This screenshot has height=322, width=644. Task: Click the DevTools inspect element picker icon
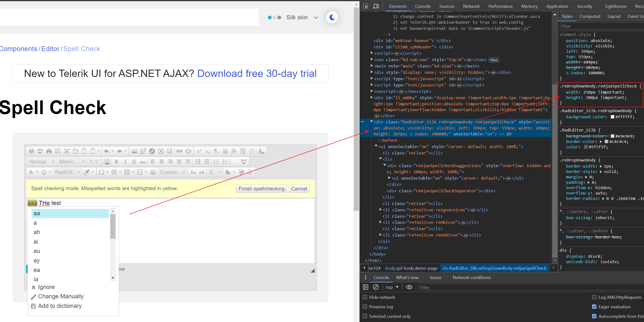click(x=366, y=6)
